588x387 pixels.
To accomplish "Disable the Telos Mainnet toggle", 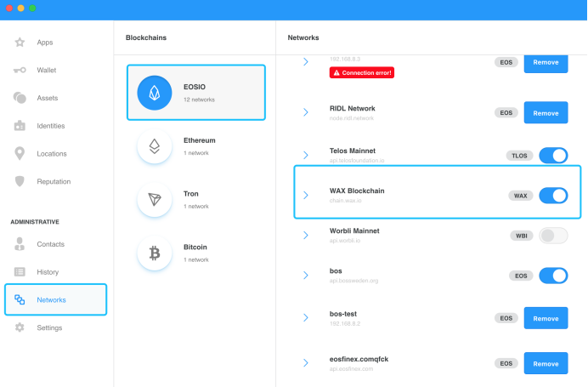I will 553,156.
